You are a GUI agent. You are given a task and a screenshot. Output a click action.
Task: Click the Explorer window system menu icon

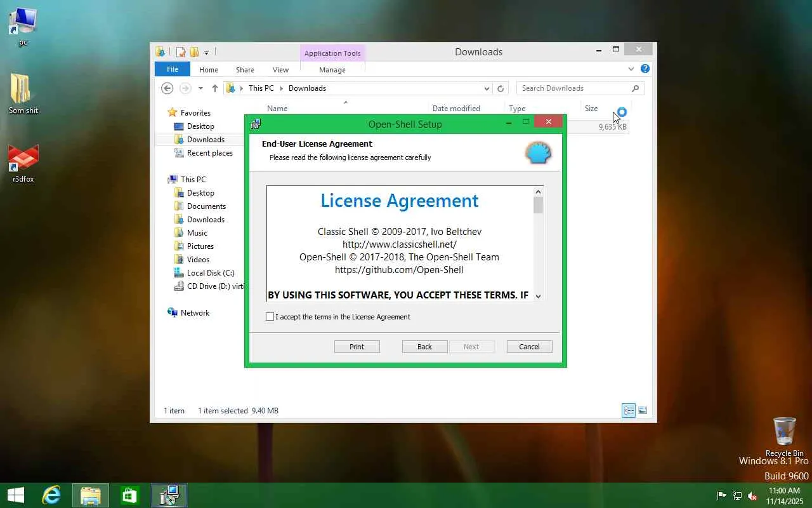[160, 52]
